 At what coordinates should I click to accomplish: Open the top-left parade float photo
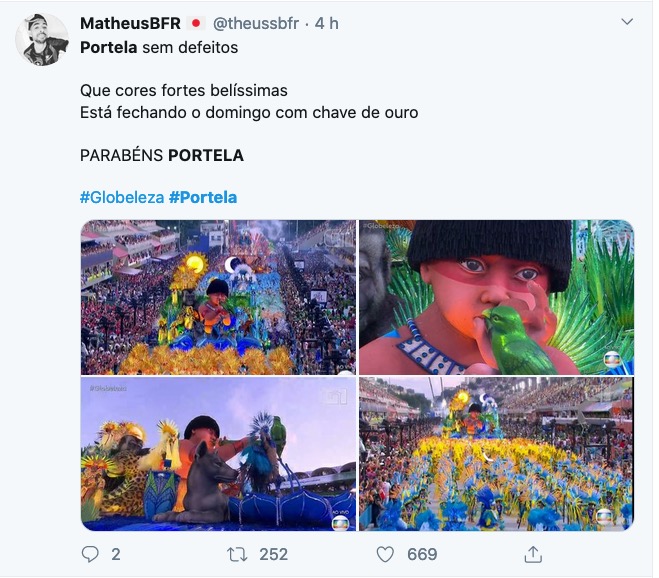coord(218,297)
